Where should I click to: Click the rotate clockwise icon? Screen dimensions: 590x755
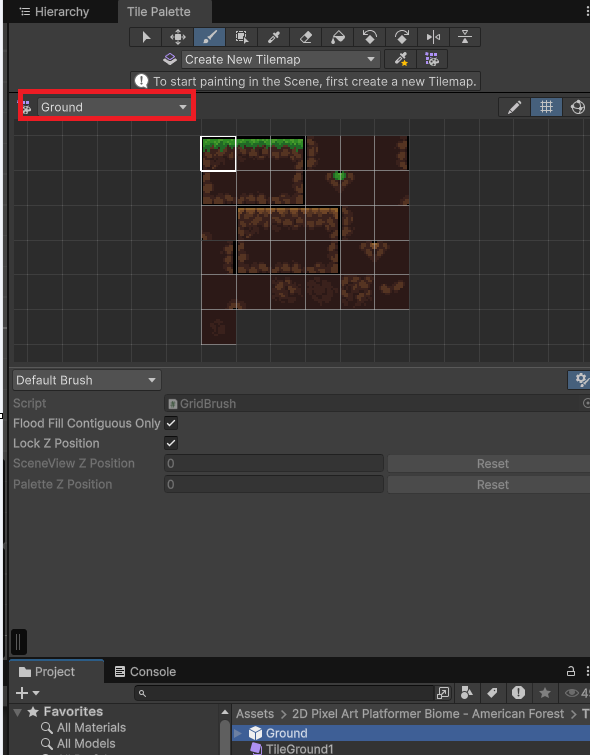coord(401,37)
